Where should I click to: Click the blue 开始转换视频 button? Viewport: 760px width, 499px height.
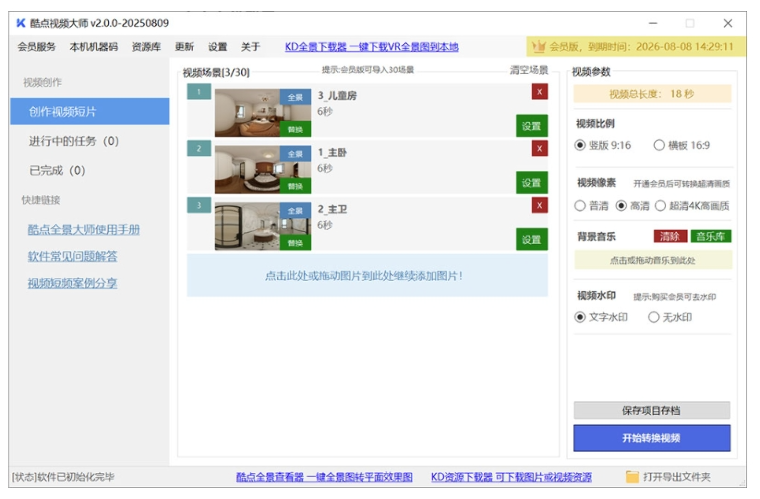pos(651,438)
